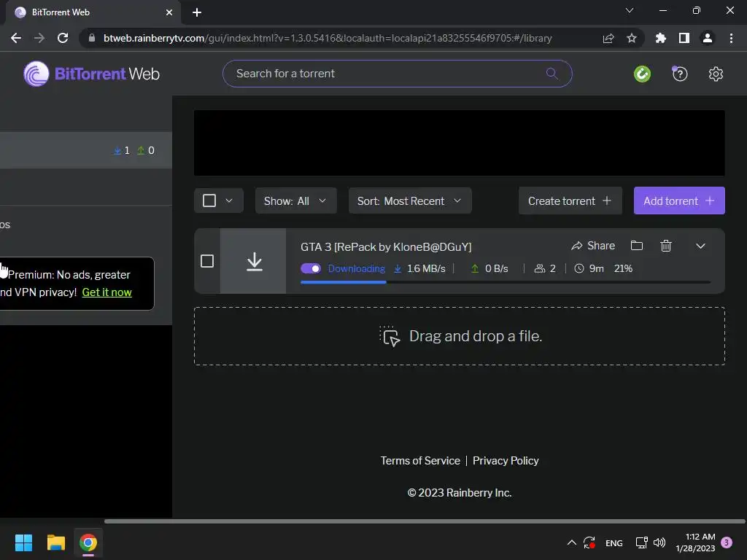Click the notification badge showing 3
The width and height of the screenshot is (747, 560).
[x=727, y=542]
